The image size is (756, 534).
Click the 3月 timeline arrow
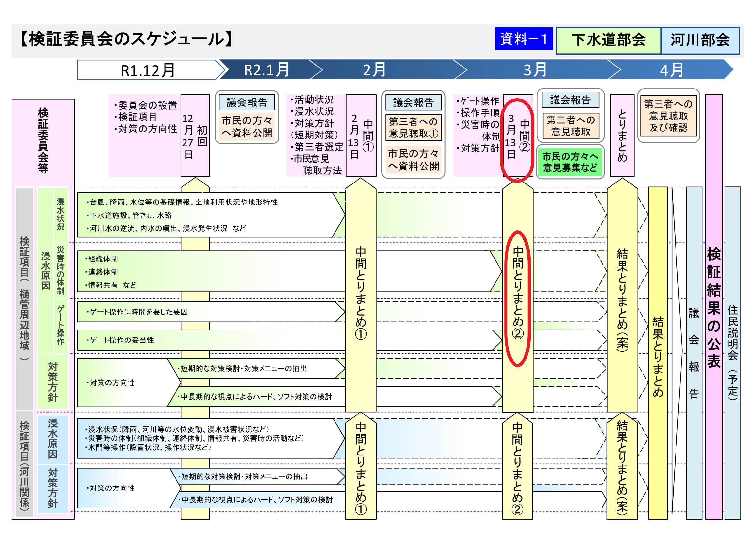(x=537, y=70)
